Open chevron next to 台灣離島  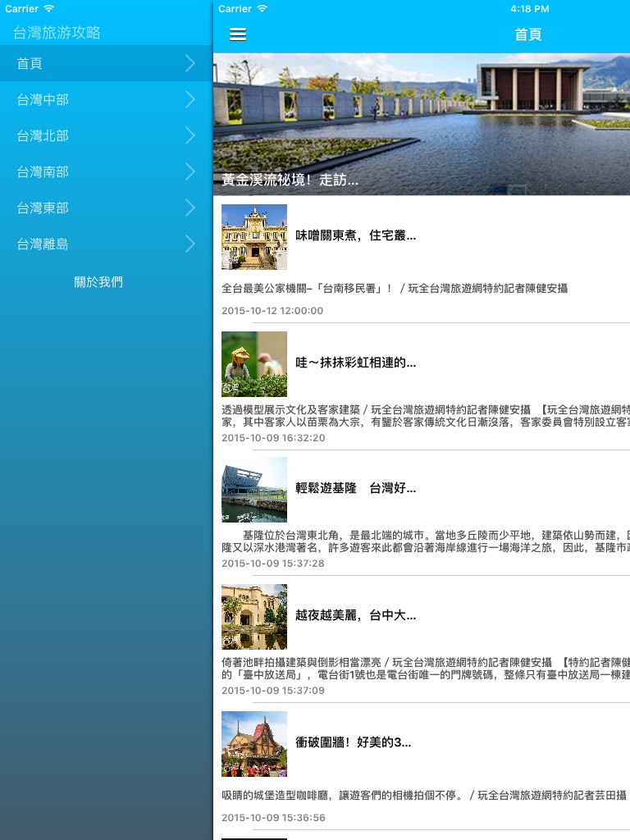click(190, 244)
